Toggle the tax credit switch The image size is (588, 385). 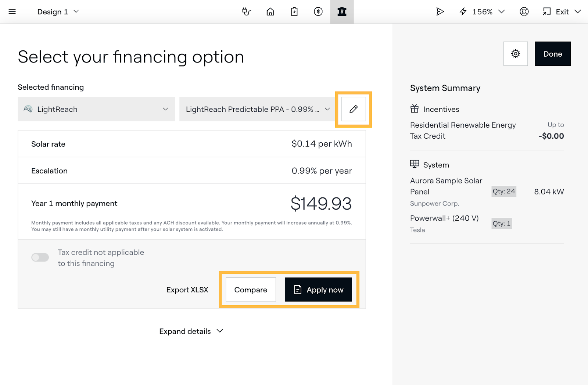point(40,257)
